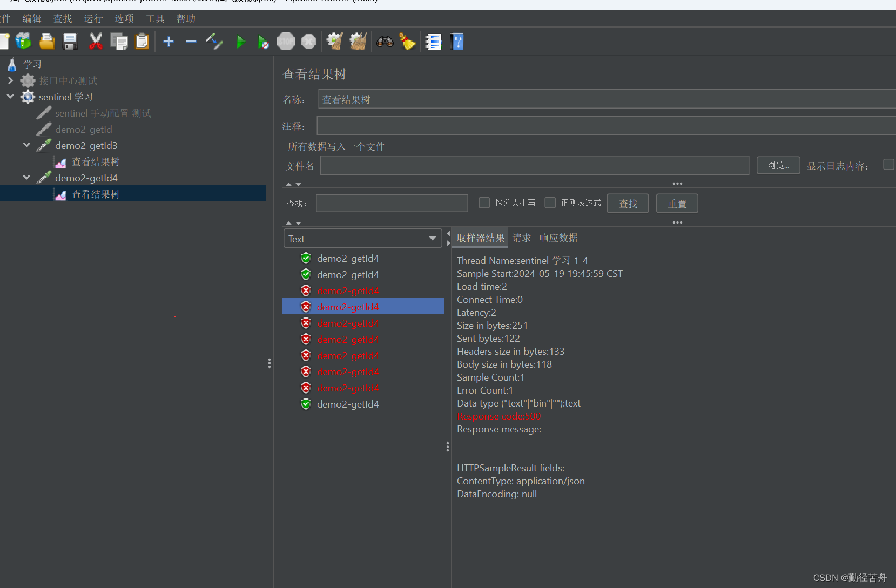Click the 文件名 input field
896x588 pixels.
[x=535, y=165]
